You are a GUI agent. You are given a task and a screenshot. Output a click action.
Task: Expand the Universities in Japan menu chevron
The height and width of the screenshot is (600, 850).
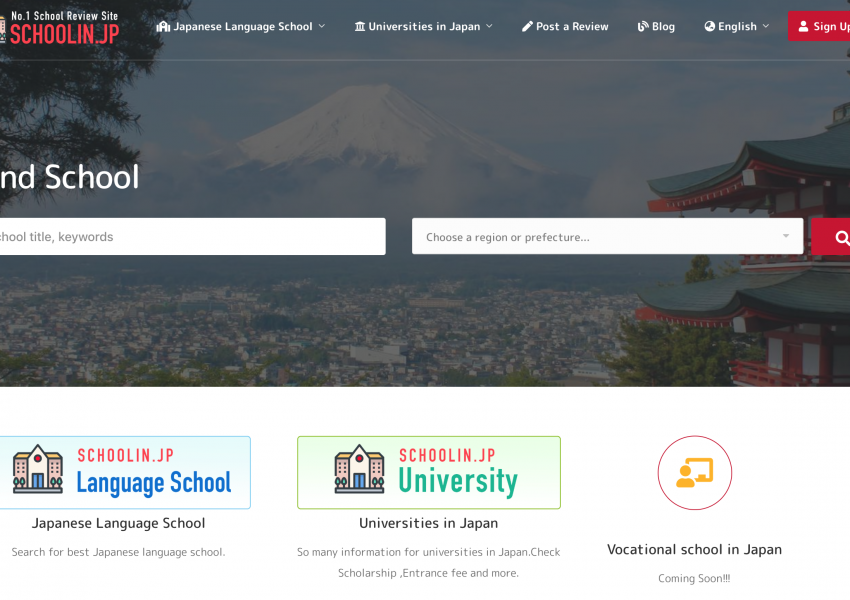(x=489, y=26)
